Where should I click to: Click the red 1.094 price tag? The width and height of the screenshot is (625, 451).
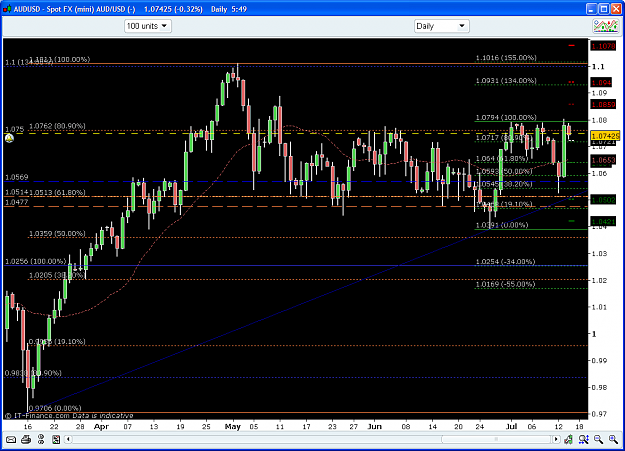click(601, 83)
